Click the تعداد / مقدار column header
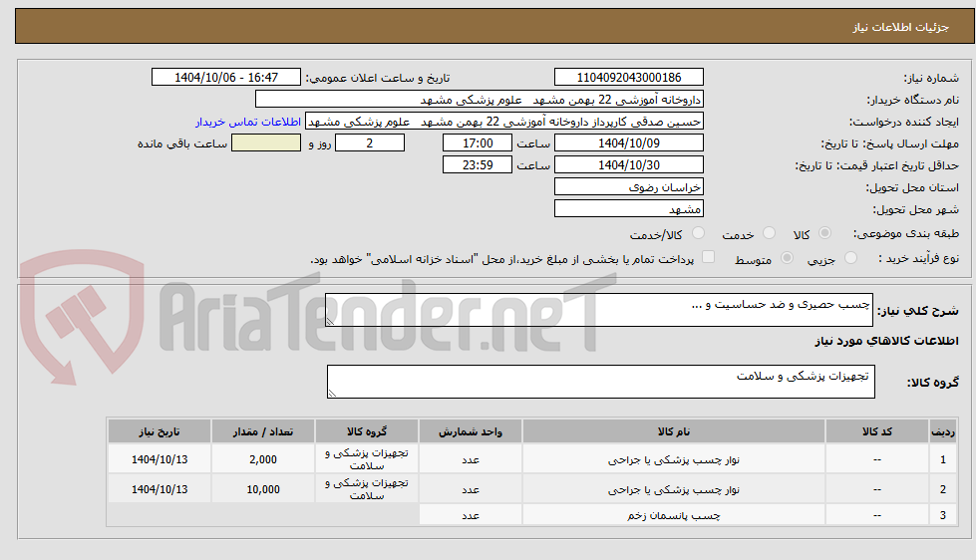976x560 pixels. tap(263, 431)
